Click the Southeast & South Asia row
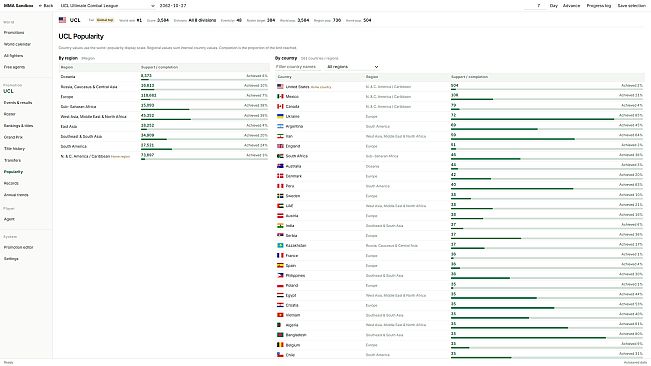Screen dimensions: 651x366 [x=164, y=137]
